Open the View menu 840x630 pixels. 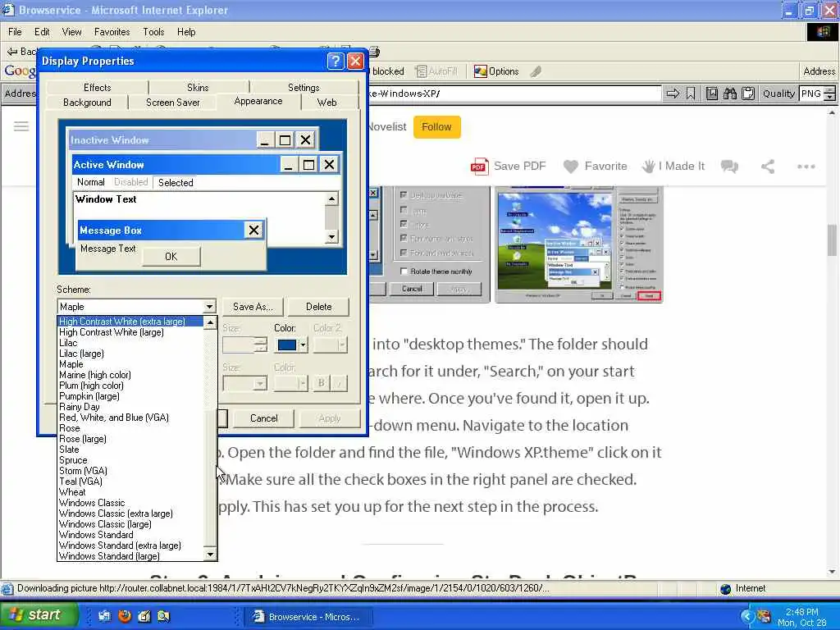point(72,32)
